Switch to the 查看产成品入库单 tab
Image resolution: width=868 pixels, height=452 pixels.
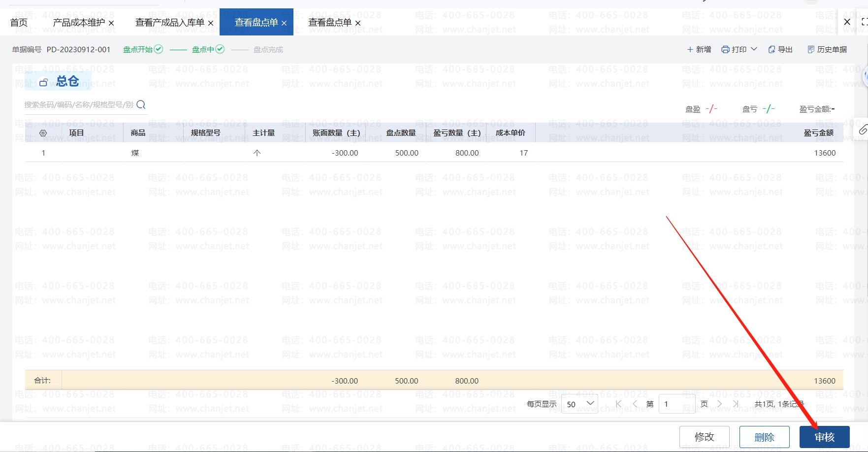(170, 23)
